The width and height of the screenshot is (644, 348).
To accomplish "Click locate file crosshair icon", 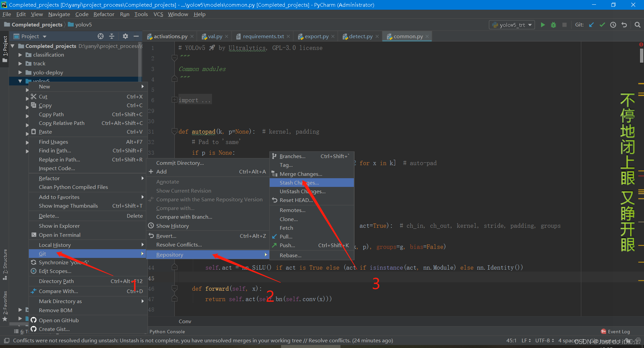I will pyautogui.click(x=101, y=36).
